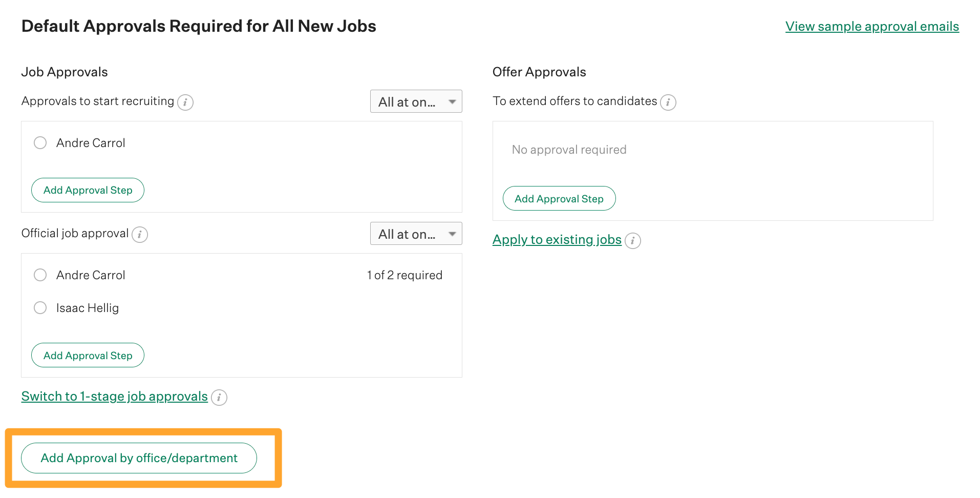This screenshot has height=498, width=980.
Task: Select Andre Carrol in Approvals to start recruiting
Action: 40,142
